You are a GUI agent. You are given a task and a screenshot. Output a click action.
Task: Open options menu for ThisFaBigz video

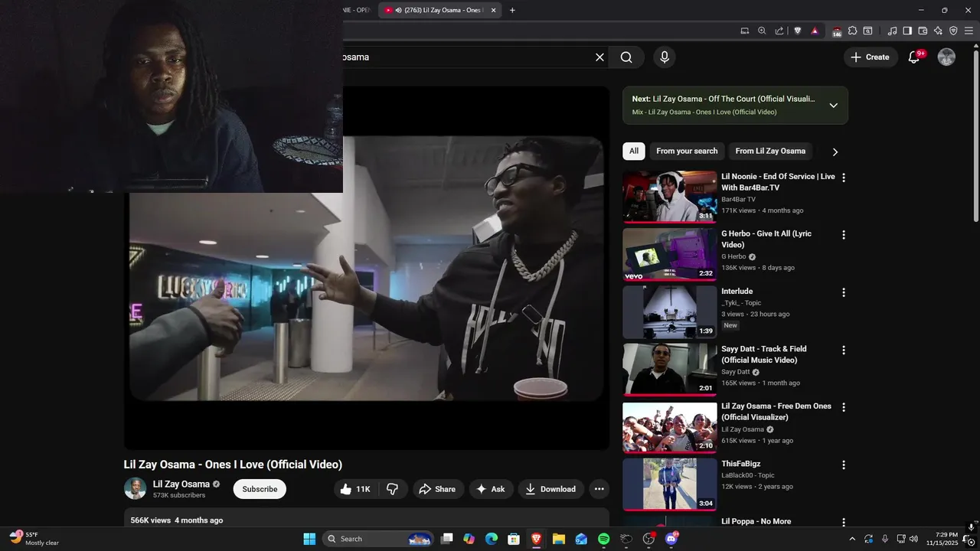(x=844, y=465)
